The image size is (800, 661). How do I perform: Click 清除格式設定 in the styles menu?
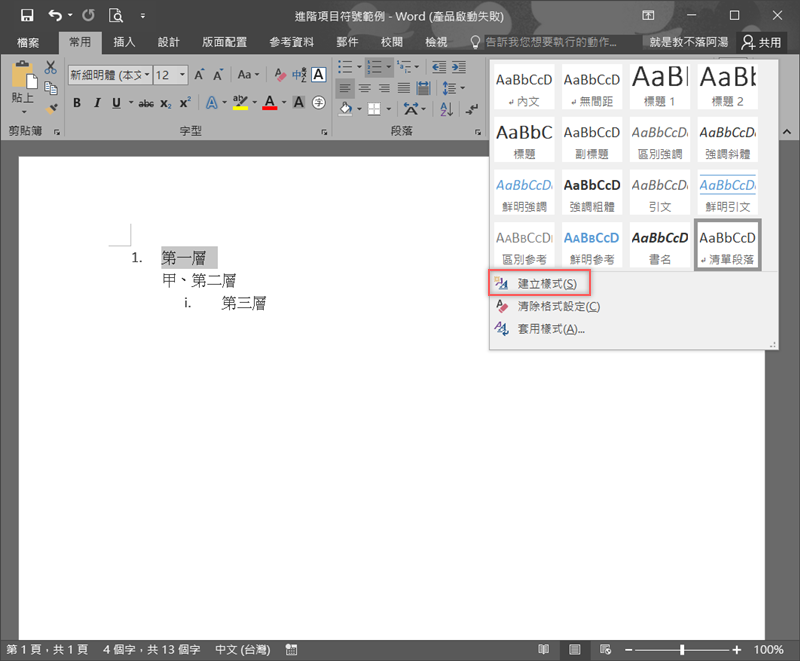coord(558,306)
